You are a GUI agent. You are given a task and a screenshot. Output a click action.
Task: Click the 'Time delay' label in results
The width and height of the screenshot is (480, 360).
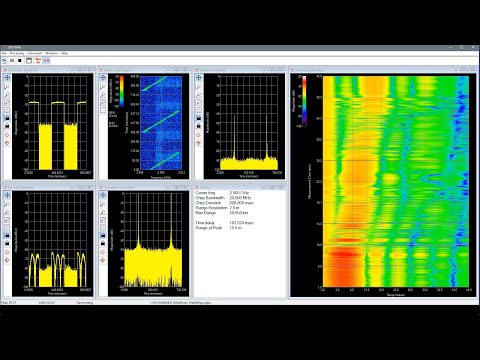(x=205, y=223)
